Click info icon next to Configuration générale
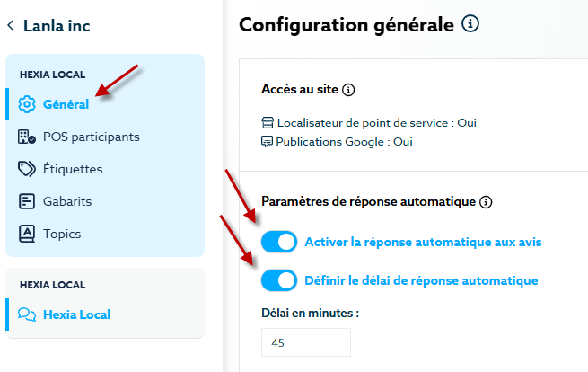 [470, 25]
